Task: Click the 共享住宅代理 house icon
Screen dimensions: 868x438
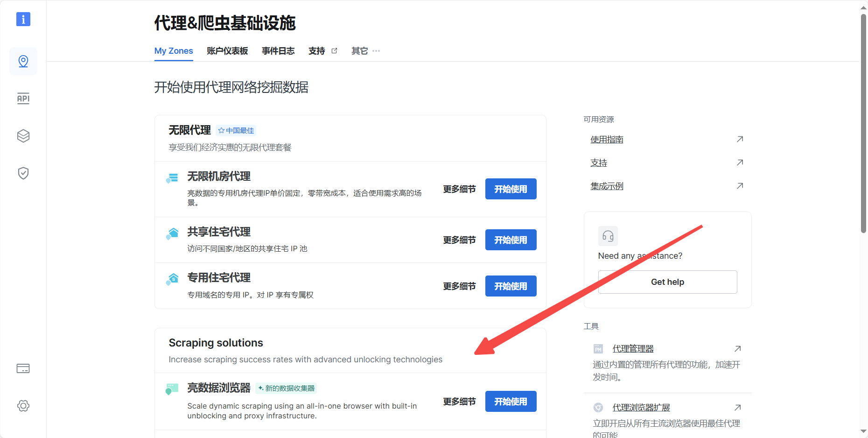Action: [x=172, y=233]
